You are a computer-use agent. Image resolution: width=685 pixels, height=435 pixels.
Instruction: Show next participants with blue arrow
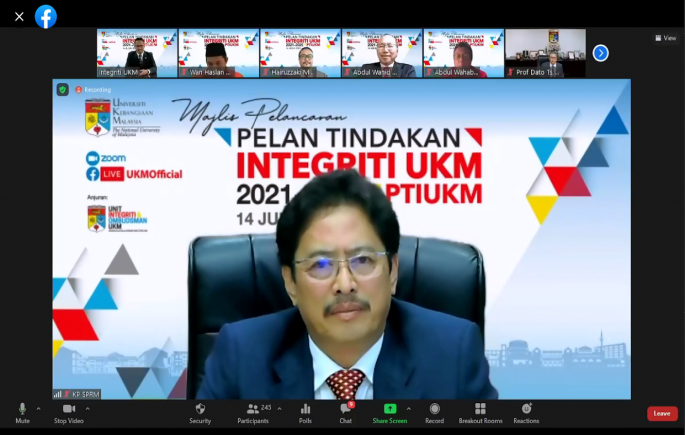[x=600, y=53]
